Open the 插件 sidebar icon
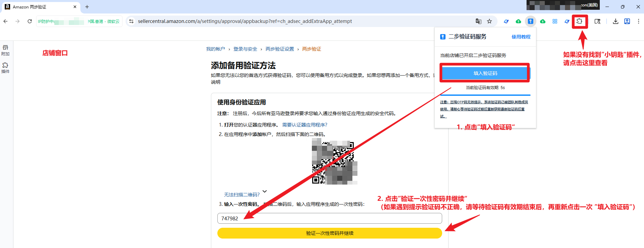644x248 pixels. [5, 68]
